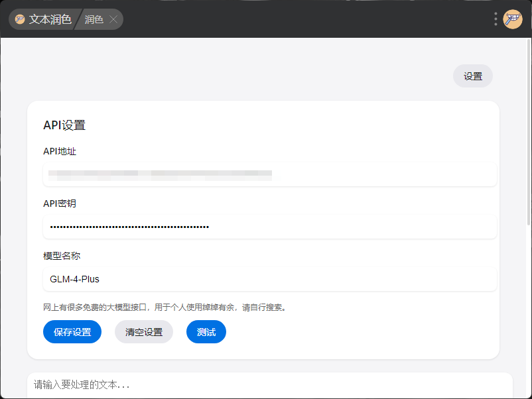Image resolution: width=532 pixels, height=399 pixels.
Task: Click the API地址 label
Action: click(x=60, y=151)
